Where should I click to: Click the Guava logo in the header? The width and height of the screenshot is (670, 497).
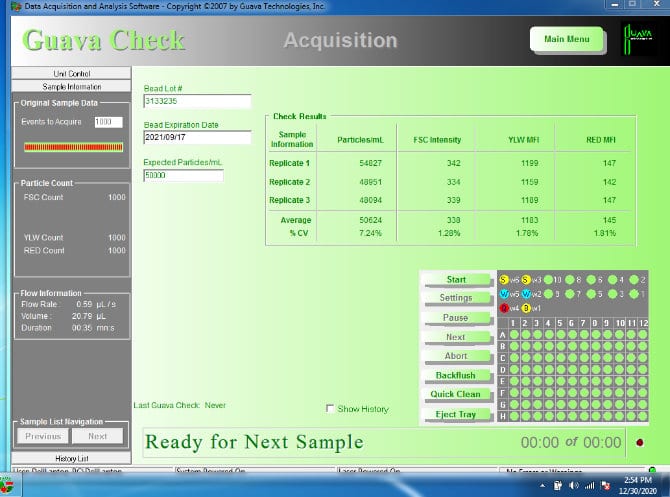pyautogui.click(x=638, y=39)
